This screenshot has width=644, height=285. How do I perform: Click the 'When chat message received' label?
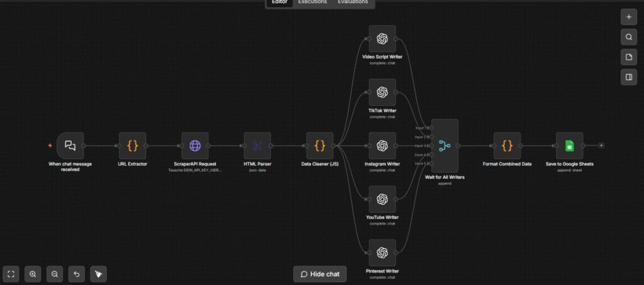coord(70,166)
